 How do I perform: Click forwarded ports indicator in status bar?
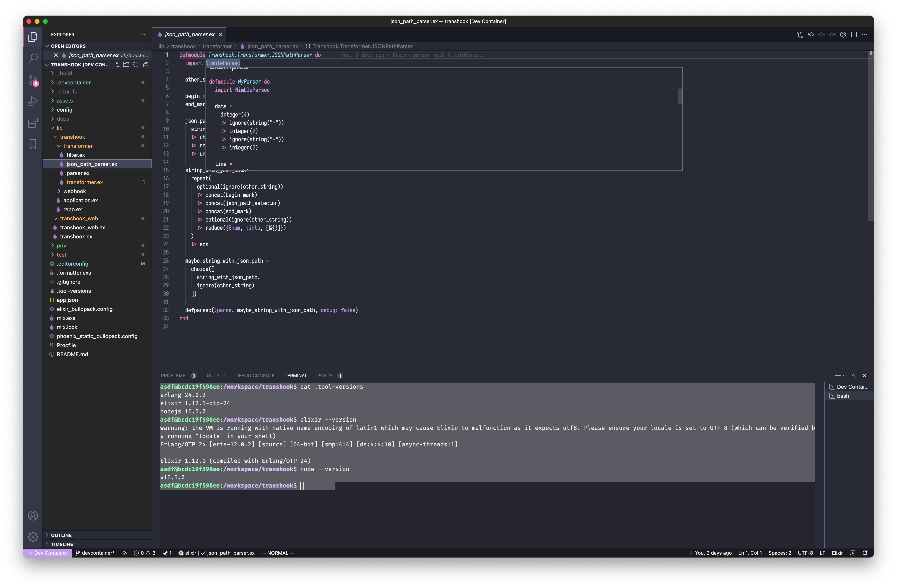pos(167,553)
